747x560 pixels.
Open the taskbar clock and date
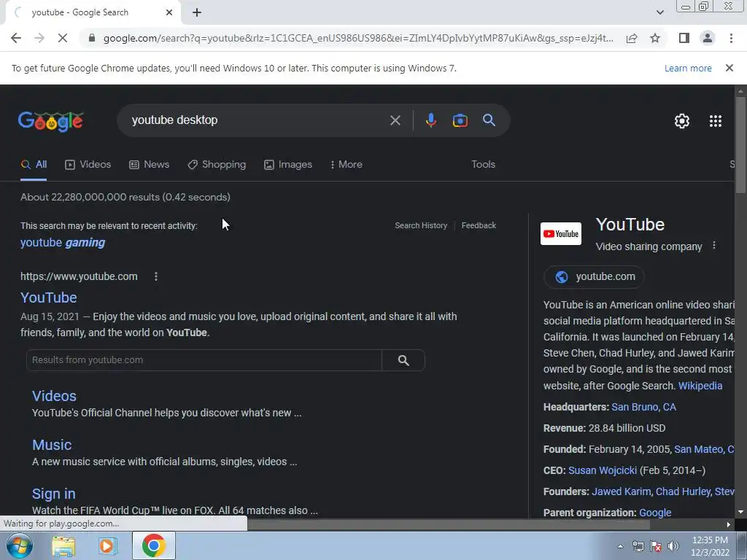pyautogui.click(x=710, y=546)
